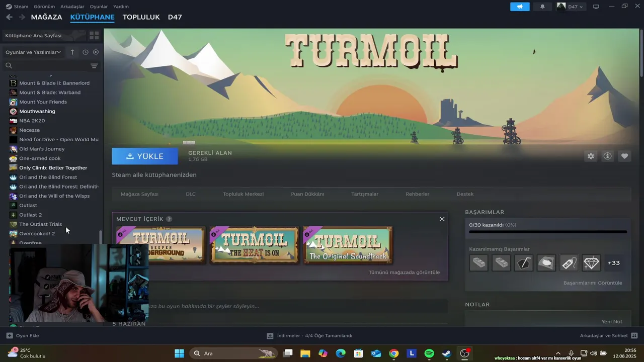The height and width of the screenshot is (362, 644).
Task: Open Google Chrome from the taskbar
Action: point(394,353)
